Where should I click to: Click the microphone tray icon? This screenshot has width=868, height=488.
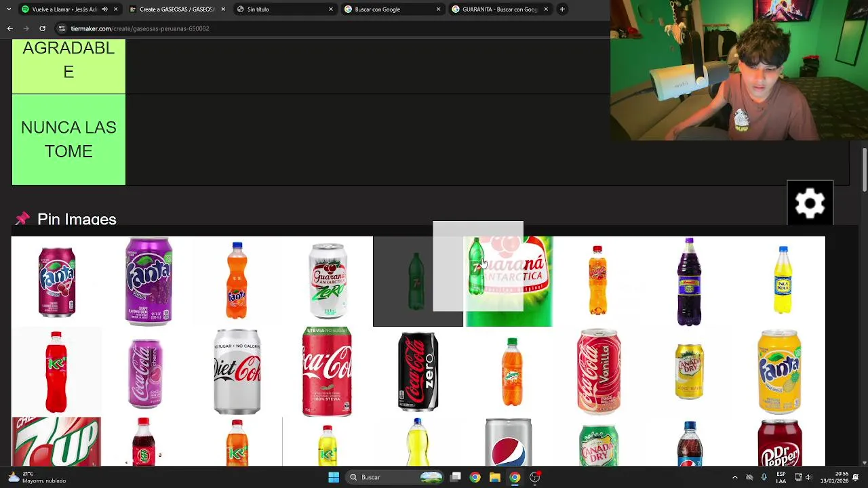pyautogui.click(x=764, y=477)
